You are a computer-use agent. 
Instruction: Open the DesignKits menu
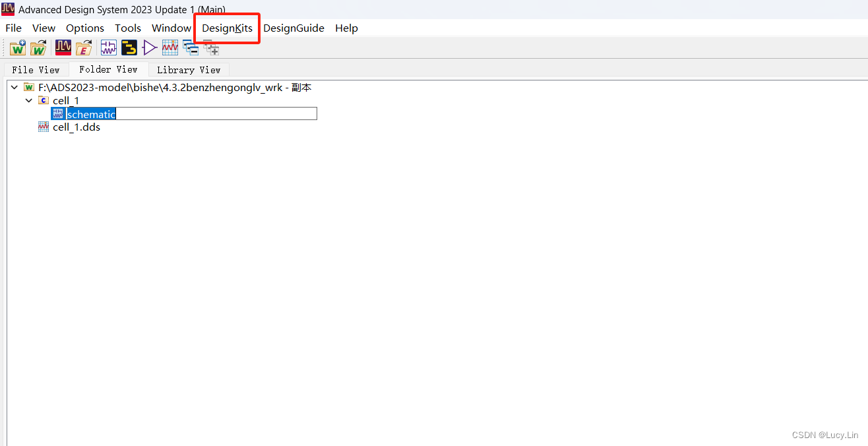(227, 28)
